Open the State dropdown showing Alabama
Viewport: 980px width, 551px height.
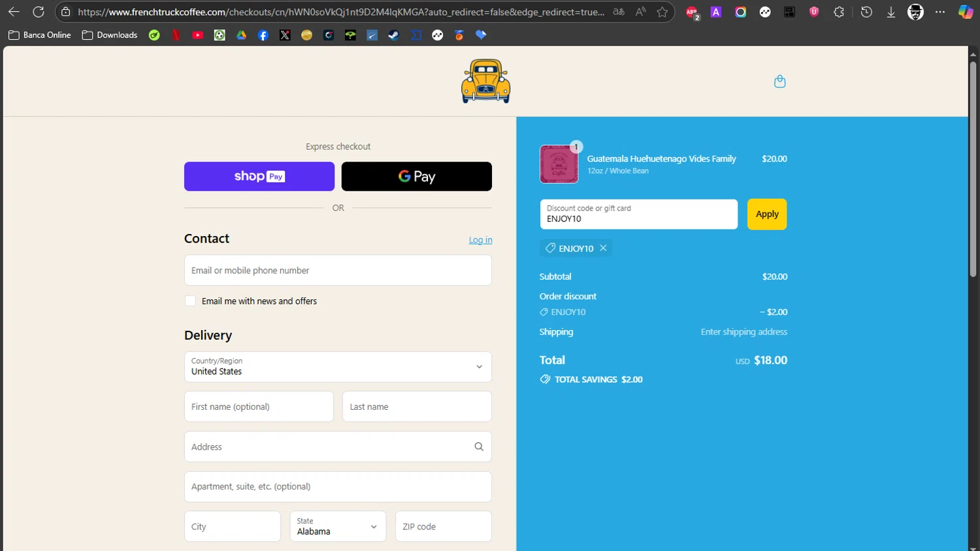[338, 526]
